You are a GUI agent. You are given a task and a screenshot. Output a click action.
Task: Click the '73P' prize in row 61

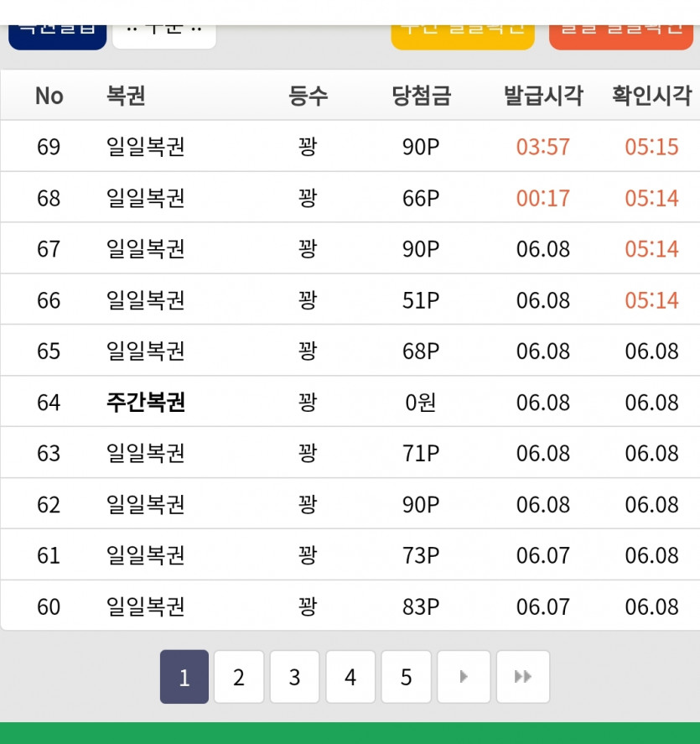click(421, 555)
